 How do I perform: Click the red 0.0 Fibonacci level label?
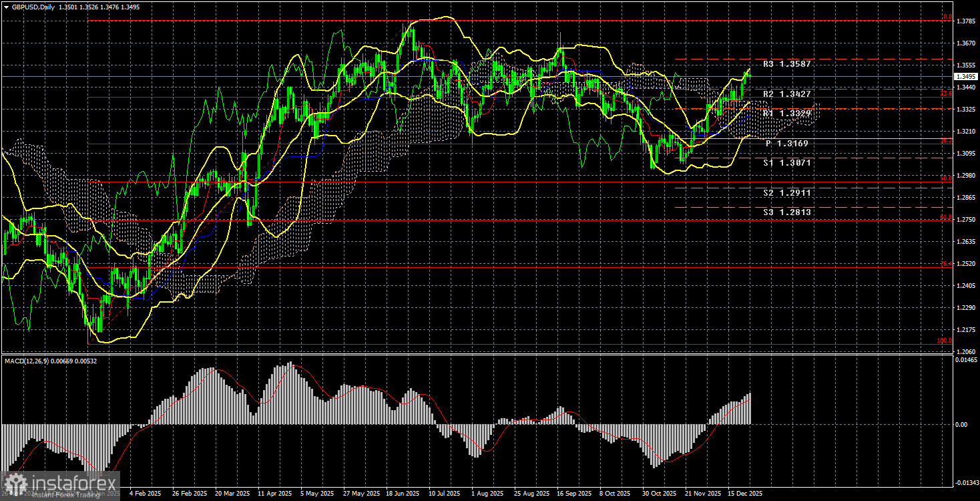point(947,17)
